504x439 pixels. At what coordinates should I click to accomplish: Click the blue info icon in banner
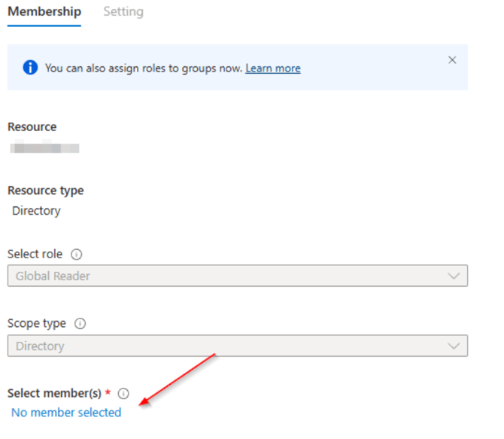(30, 68)
